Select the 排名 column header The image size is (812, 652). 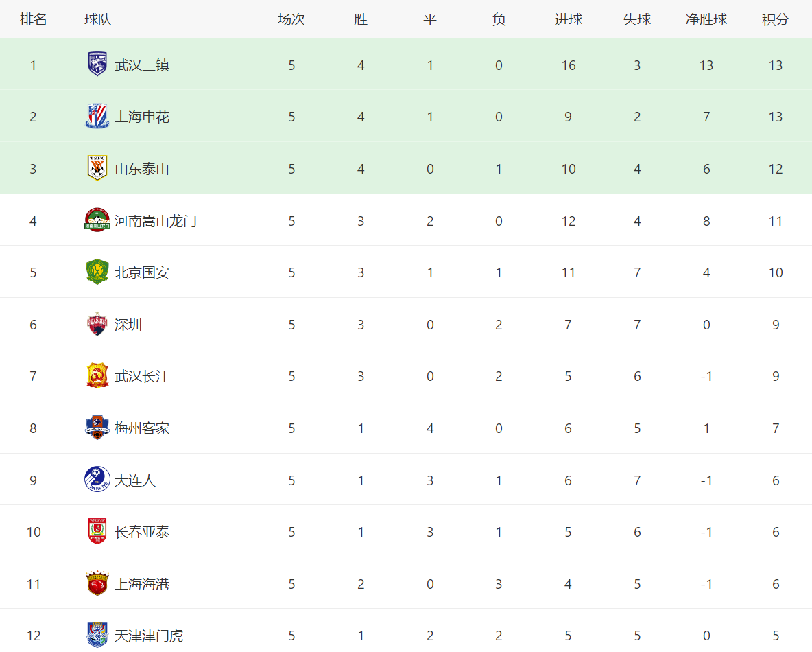tap(33, 20)
